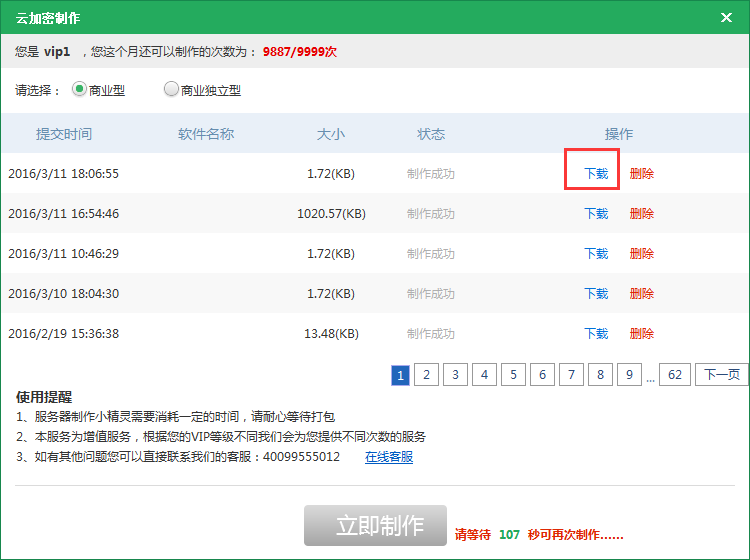Click the 立即制作 button
This screenshot has height=560, width=750.
(375, 525)
